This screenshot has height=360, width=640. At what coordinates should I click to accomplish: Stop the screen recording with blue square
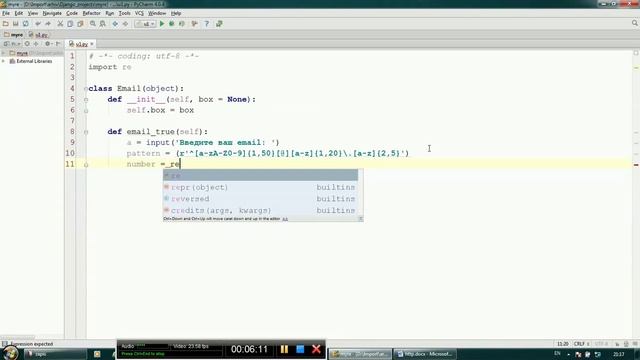(x=300, y=349)
